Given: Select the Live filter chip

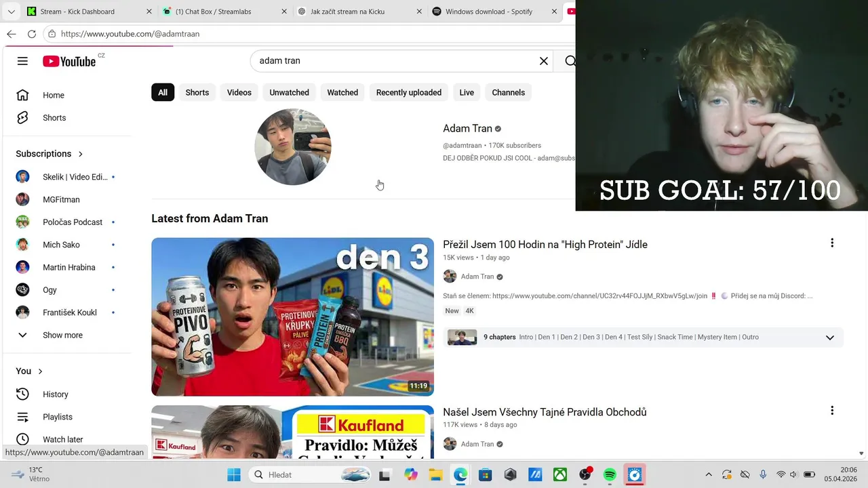Looking at the screenshot, I should point(467,93).
